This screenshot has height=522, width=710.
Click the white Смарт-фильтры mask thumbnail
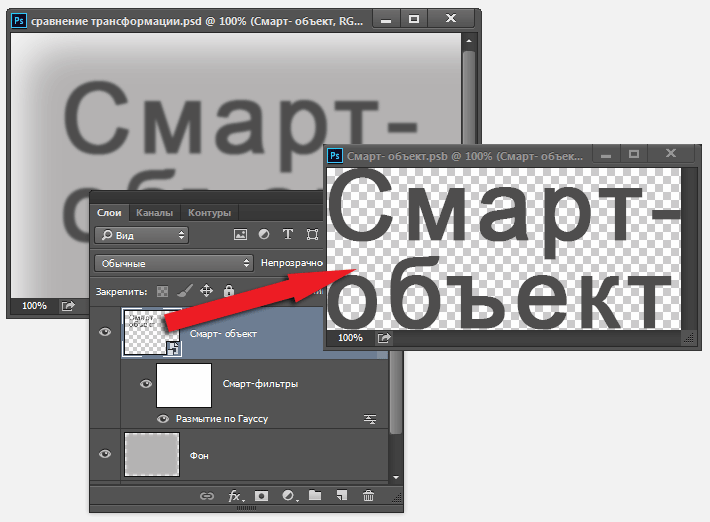tap(184, 385)
